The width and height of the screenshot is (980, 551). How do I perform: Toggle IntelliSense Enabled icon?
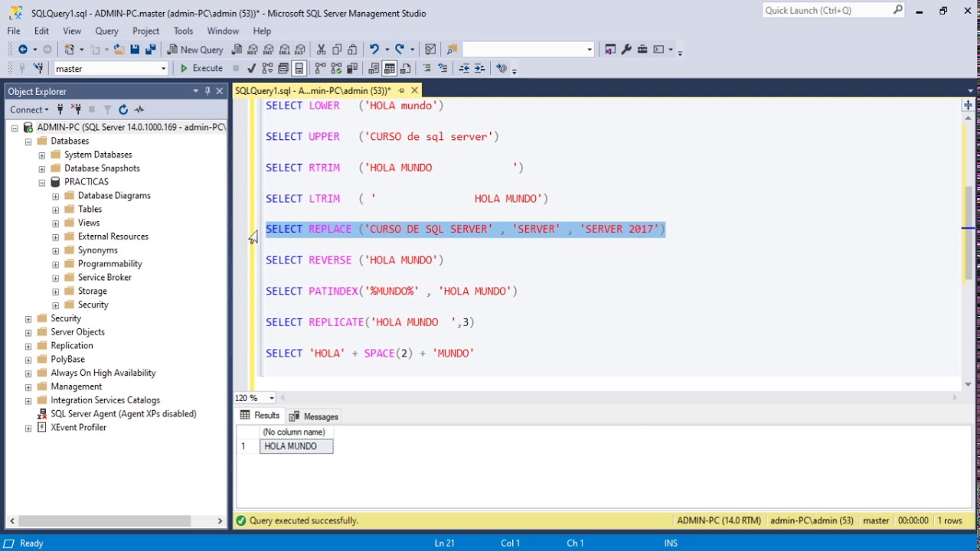(299, 68)
